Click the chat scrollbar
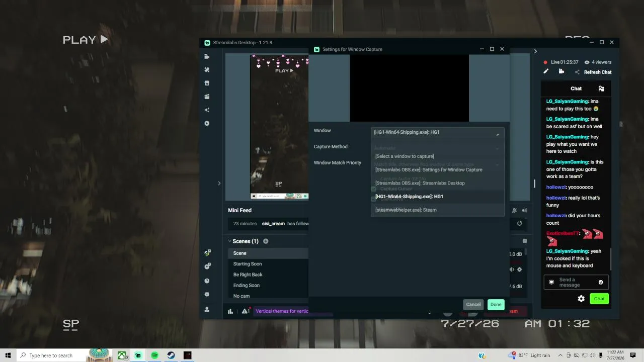Screen dimensions: 644x362 611,259
